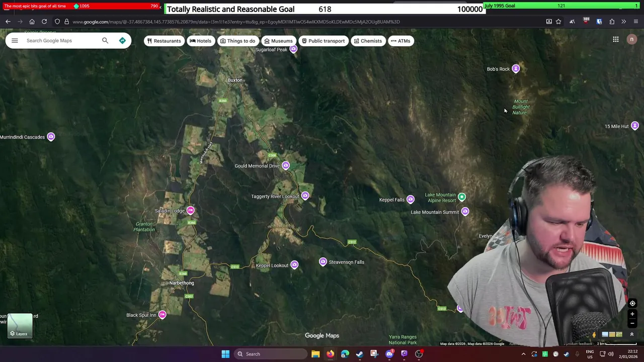This screenshot has height=362, width=644.
Task: Click the Taggerty River Lookout pin
Action: pos(305,196)
